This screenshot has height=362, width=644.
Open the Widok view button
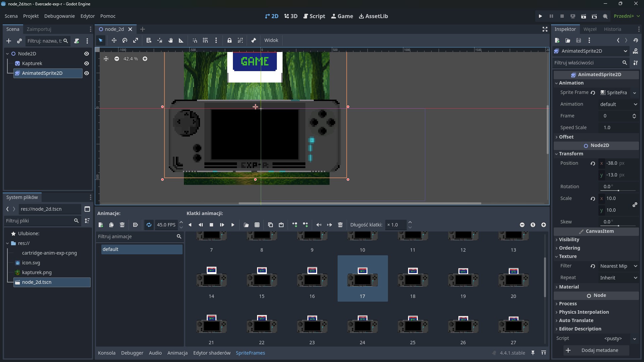tap(271, 40)
